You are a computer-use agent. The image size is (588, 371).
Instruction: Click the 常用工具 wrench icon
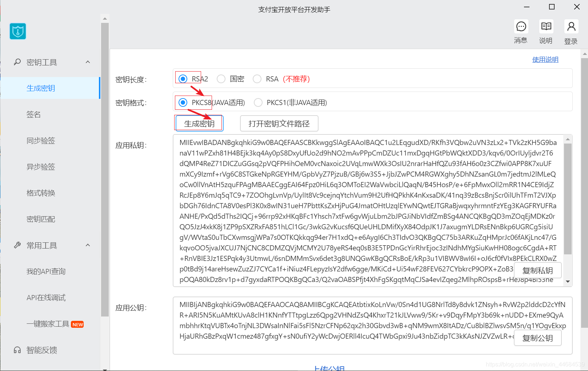click(17, 245)
